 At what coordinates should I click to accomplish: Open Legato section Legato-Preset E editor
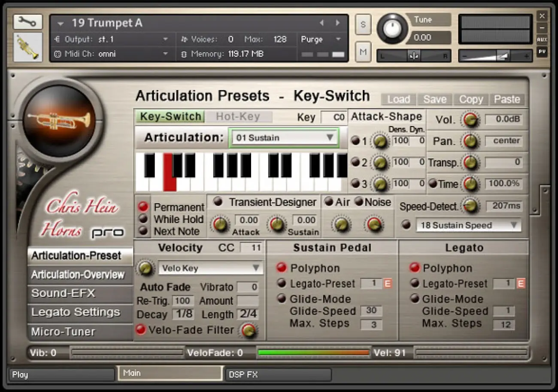[x=521, y=283]
